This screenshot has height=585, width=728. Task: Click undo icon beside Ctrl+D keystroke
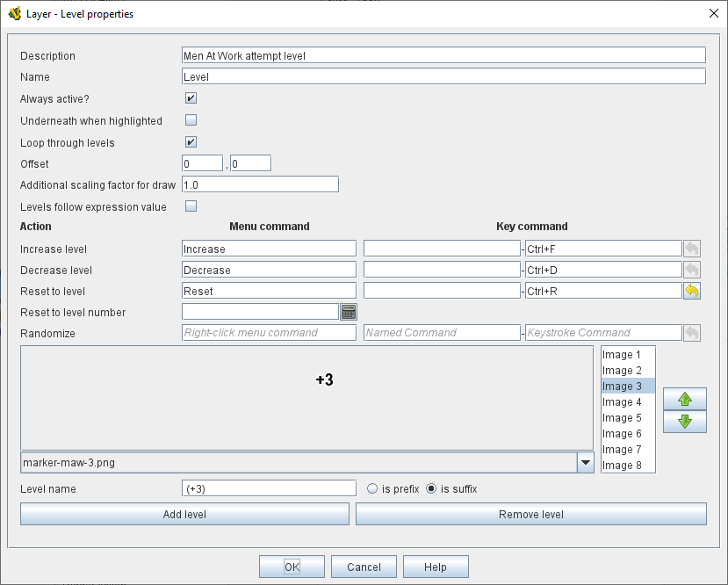coord(692,270)
